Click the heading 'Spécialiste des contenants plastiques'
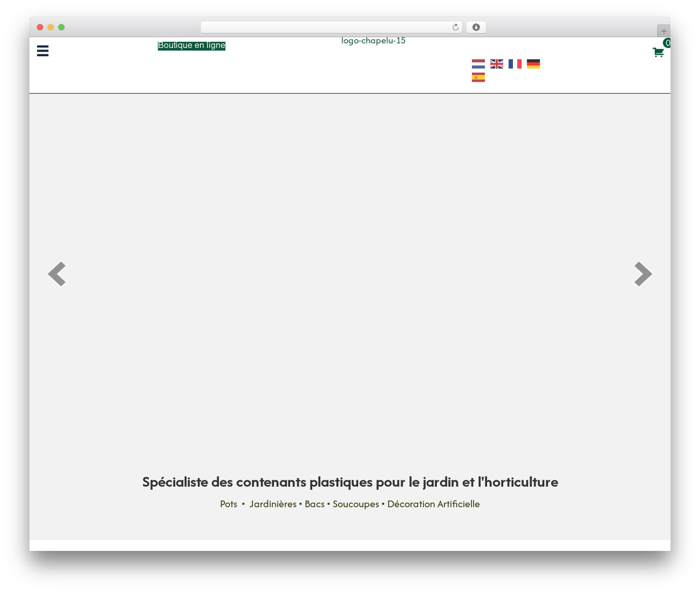The width and height of the screenshot is (700, 593). tap(350, 482)
